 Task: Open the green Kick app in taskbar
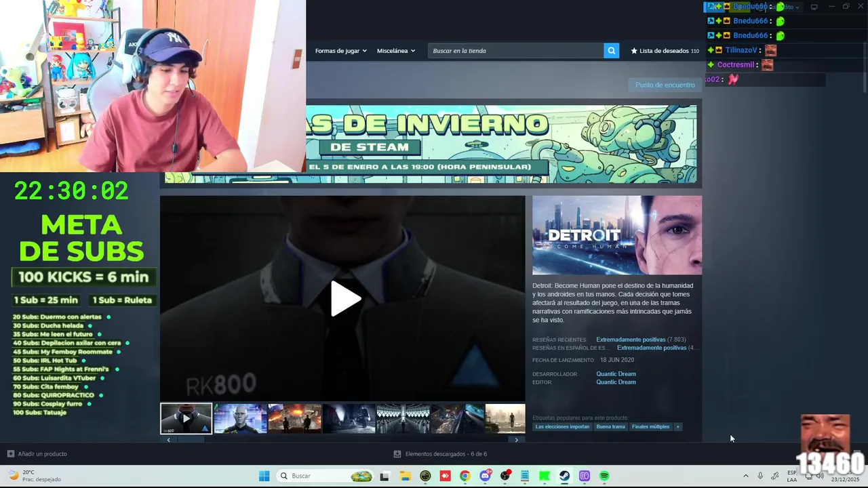click(545, 476)
